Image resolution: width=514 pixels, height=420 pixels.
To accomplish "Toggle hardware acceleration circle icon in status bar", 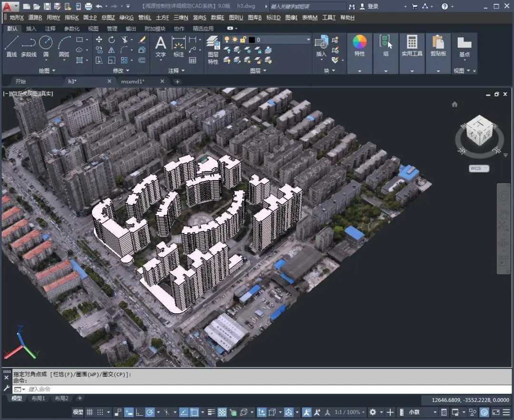I will tap(484, 412).
